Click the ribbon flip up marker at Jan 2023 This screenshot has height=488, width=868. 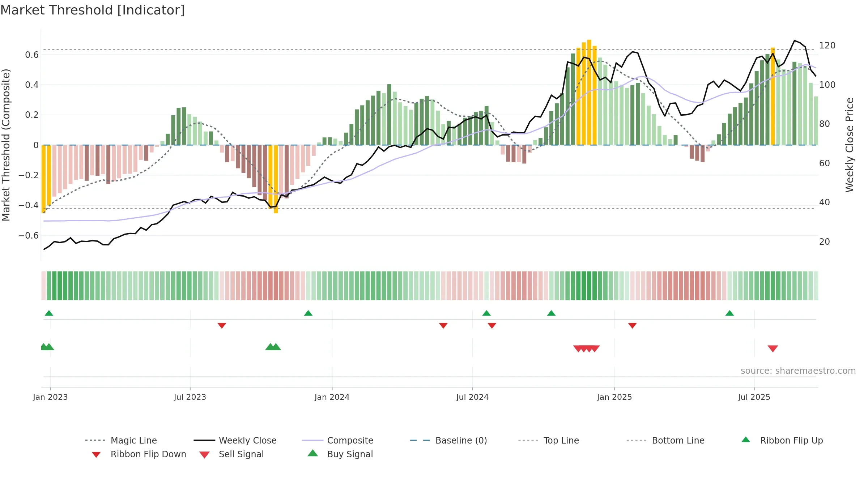pyautogui.click(x=49, y=313)
